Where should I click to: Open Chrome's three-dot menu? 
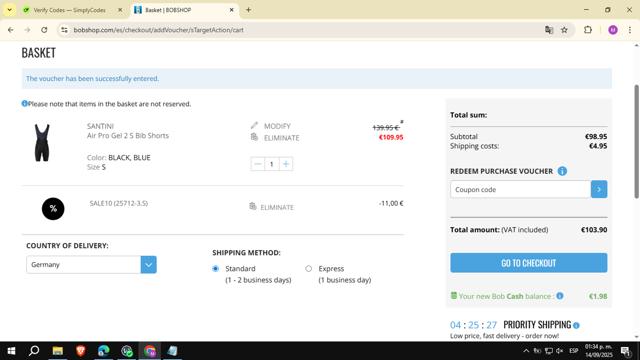[x=630, y=30]
